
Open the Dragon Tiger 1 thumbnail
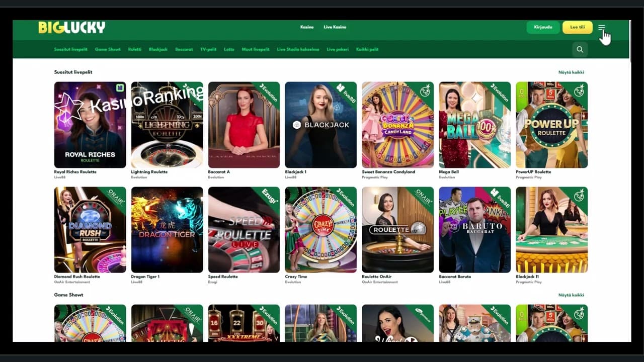pos(167,230)
